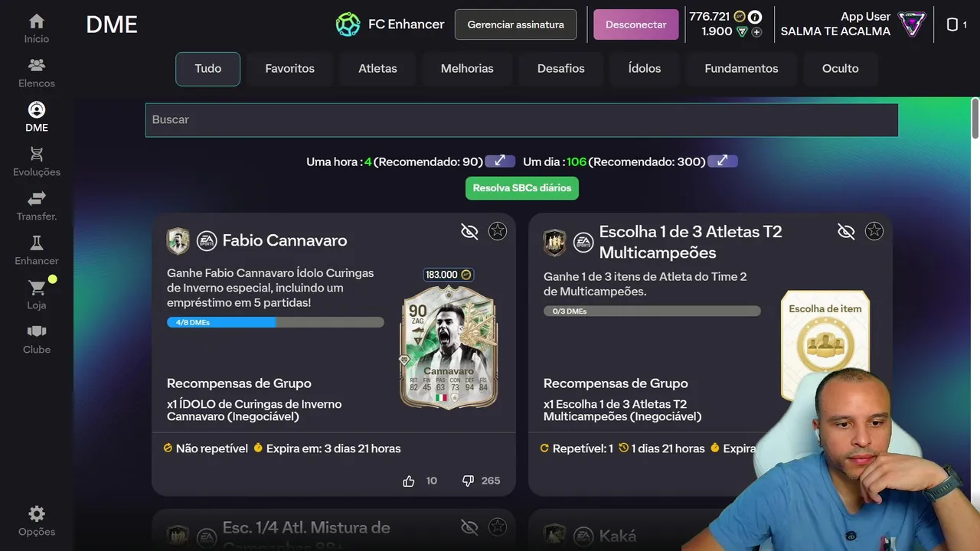This screenshot has width=980, height=551.
Task: Switch to the Oculto tab
Action: (840, 69)
